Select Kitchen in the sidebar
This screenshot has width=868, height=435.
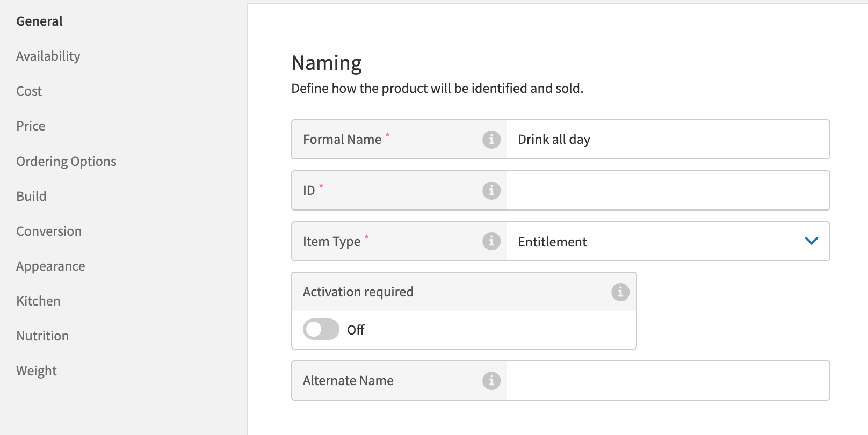click(x=38, y=301)
